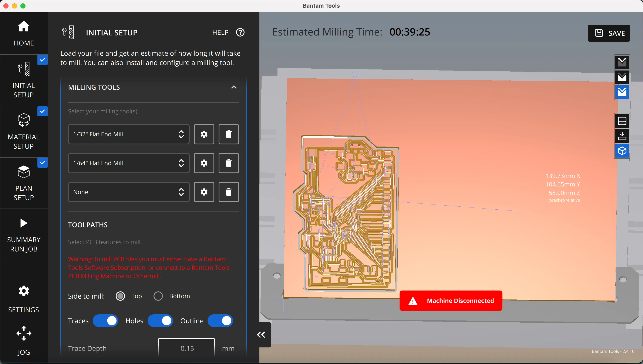This screenshot has height=364, width=643.
Task: Open the Jog controls
Action: click(x=24, y=340)
